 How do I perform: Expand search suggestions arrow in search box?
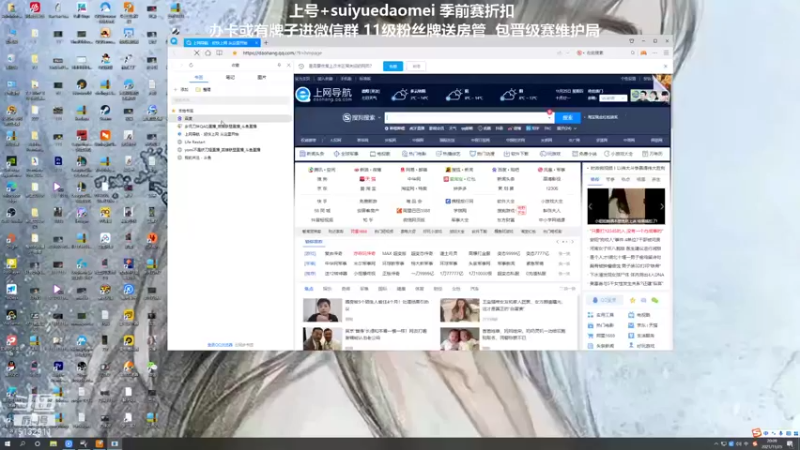click(x=550, y=118)
